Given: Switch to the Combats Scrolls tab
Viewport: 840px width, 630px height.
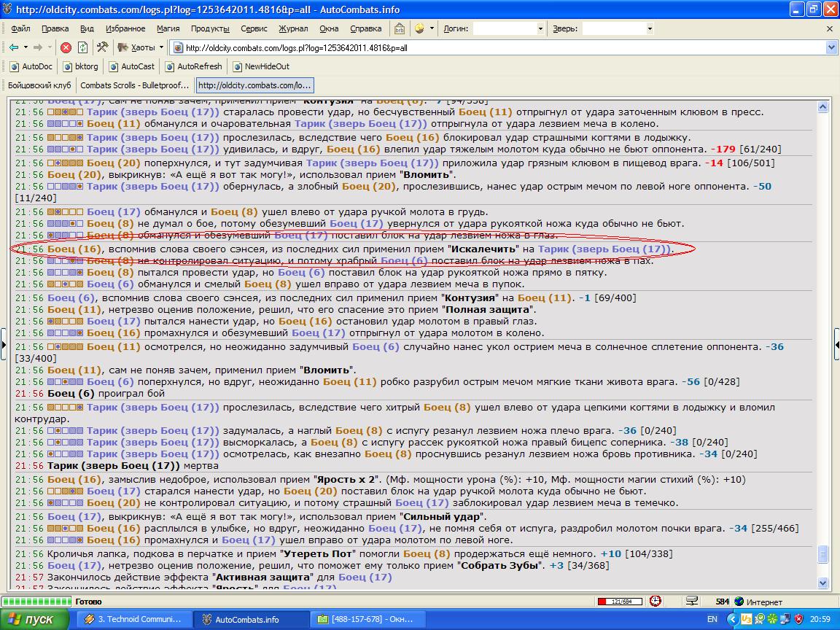Looking at the screenshot, I should (134, 85).
